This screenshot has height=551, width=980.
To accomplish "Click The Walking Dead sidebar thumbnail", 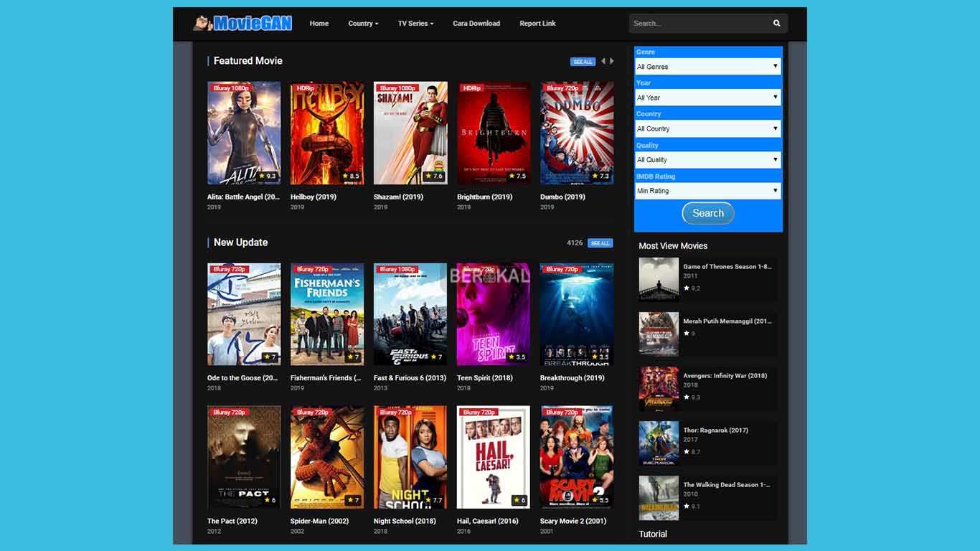I will pos(659,498).
